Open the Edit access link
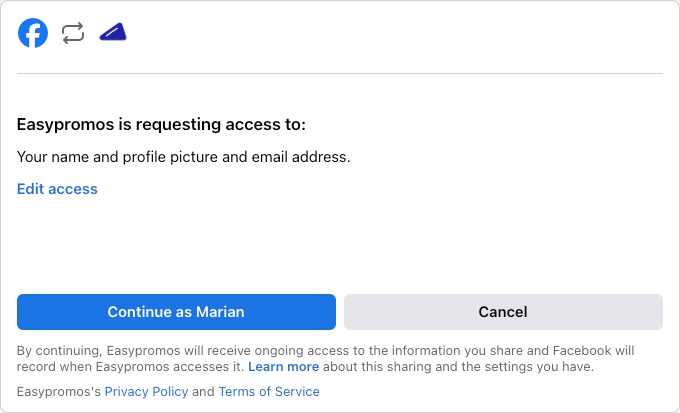 [57, 189]
